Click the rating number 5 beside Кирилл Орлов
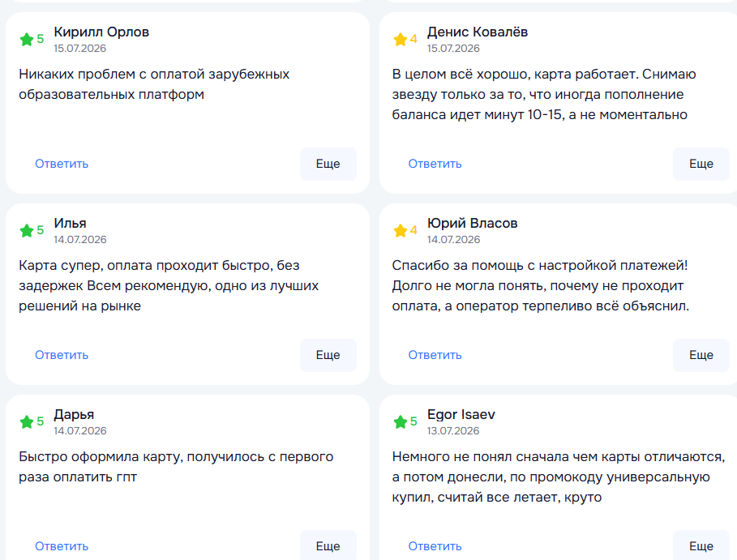The image size is (737, 560). 41,39
